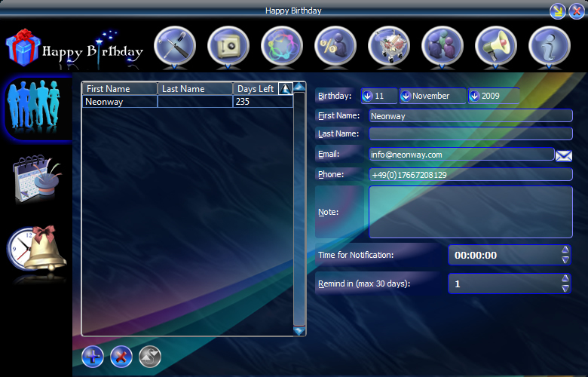
Task: Click the grey undo arrow button
Action: pyautogui.click(x=150, y=357)
